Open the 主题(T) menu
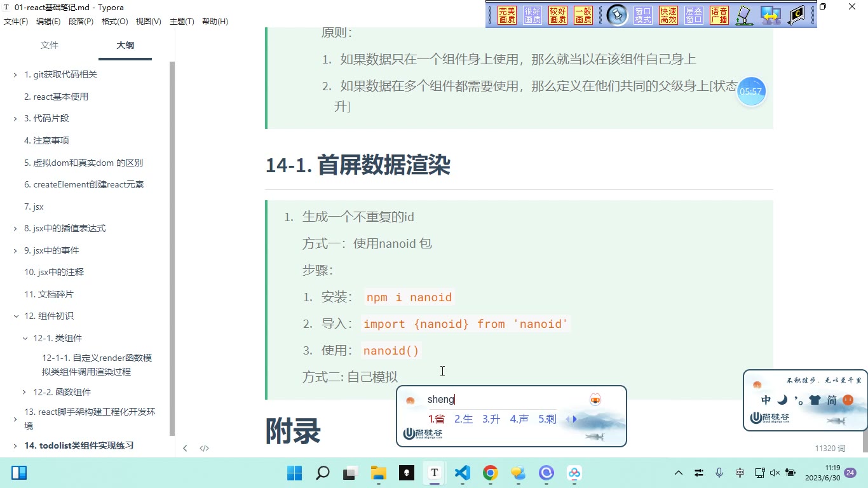This screenshot has width=868, height=488. pyautogui.click(x=182, y=22)
